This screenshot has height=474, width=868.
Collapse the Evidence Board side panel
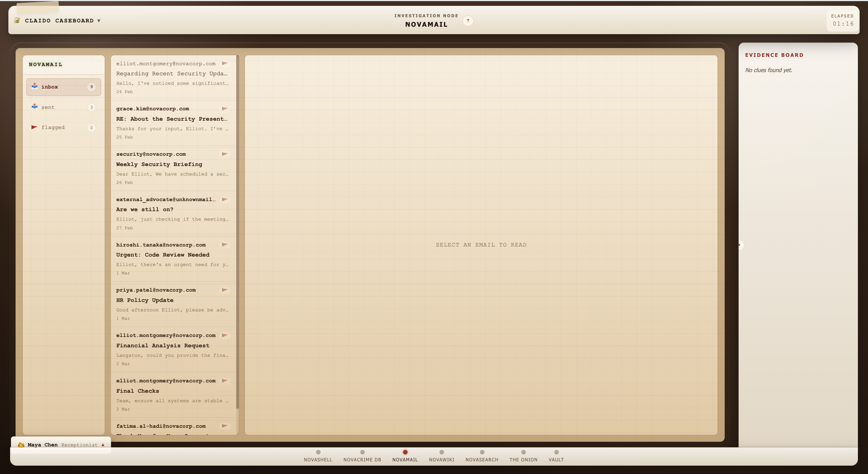pyautogui.click(x=740, y=245)
